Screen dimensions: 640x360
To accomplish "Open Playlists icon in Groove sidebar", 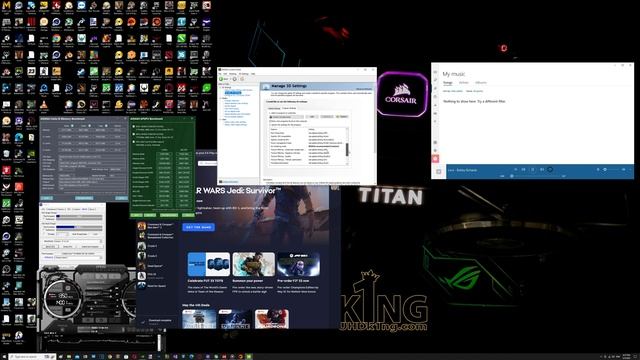I will [435, 113].
